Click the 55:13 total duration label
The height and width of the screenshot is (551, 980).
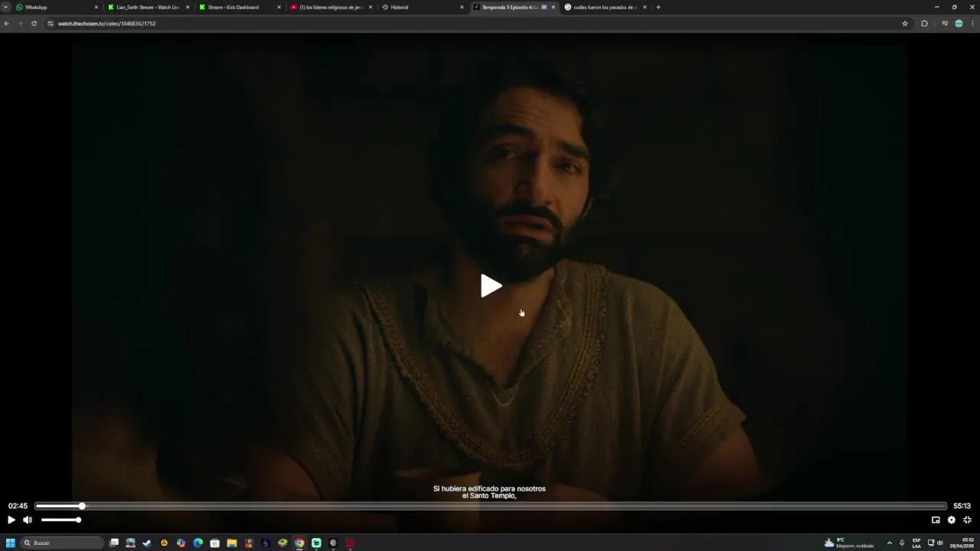[x=962, y=506]
